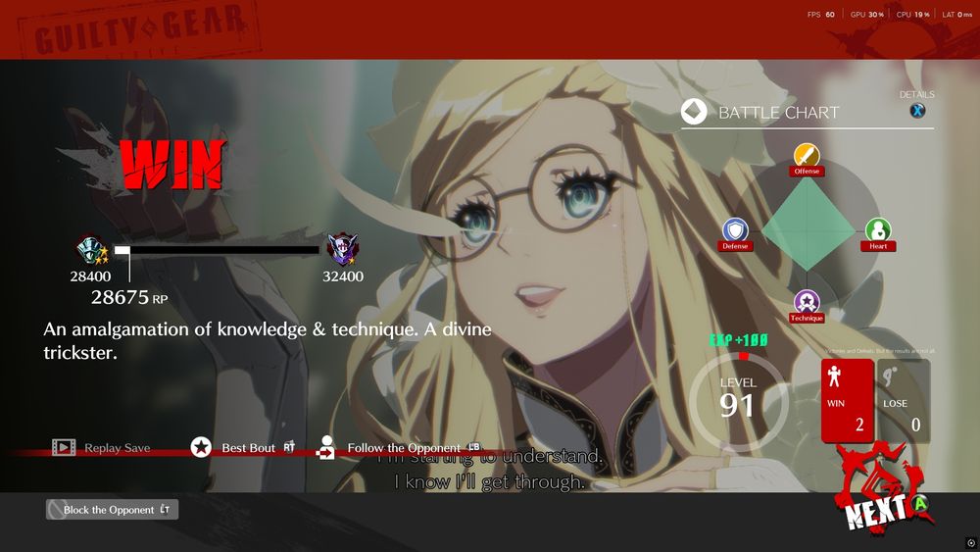Image resolution: width=980 pixels, height=552 pixels.
Task: Click the CPU 19% overlay readout
Action: tap(912, 15)
